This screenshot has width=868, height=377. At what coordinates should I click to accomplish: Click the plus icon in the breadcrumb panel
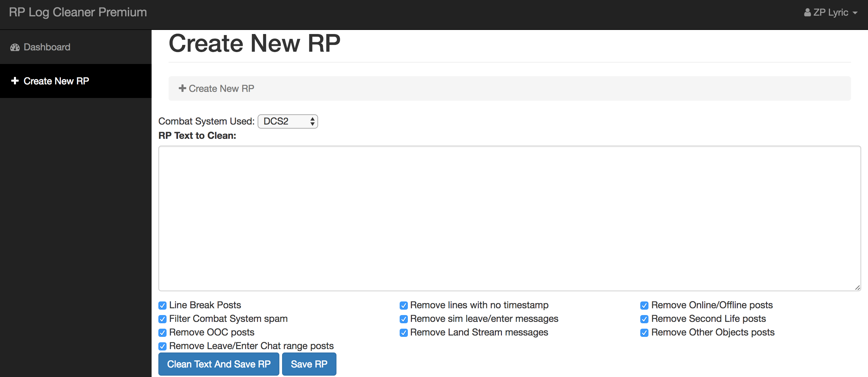coord(183,88)
